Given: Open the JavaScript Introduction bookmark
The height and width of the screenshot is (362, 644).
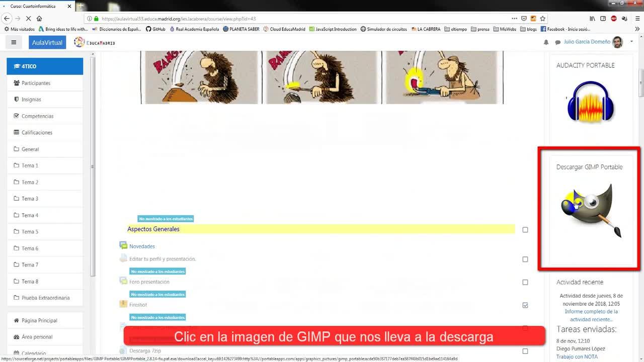Looking at the screenshot, I should pos(333,29).
